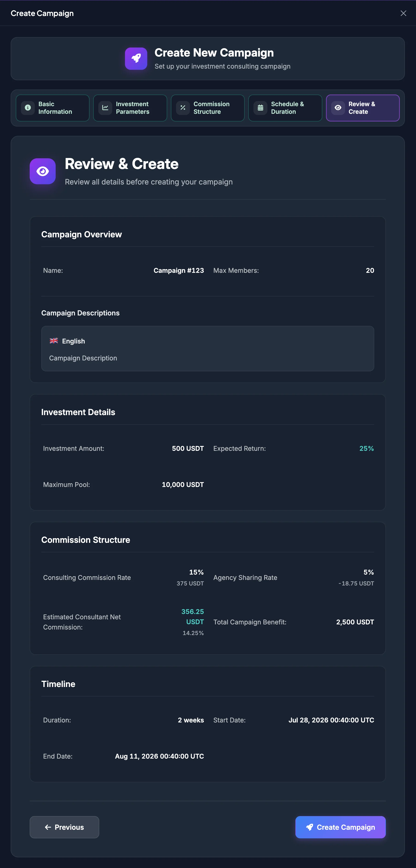Click the 'Campaign #123' name value
The image size is (416, 868).
pos(179,270)
